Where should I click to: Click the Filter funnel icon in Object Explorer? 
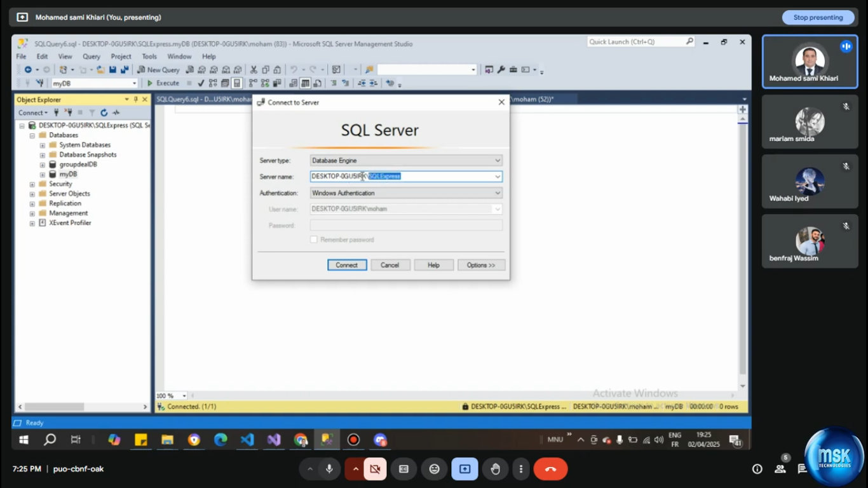click(92, 113)
